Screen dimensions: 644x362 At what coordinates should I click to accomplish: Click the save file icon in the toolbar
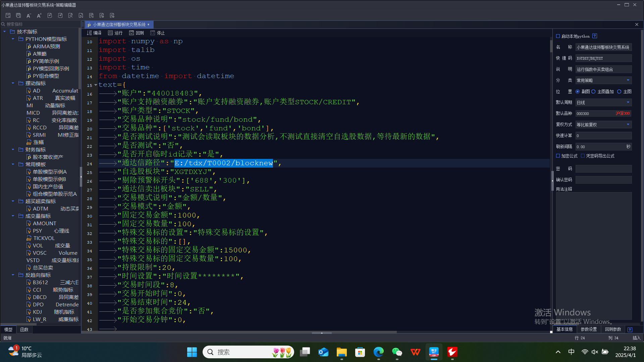pos(8,15)
